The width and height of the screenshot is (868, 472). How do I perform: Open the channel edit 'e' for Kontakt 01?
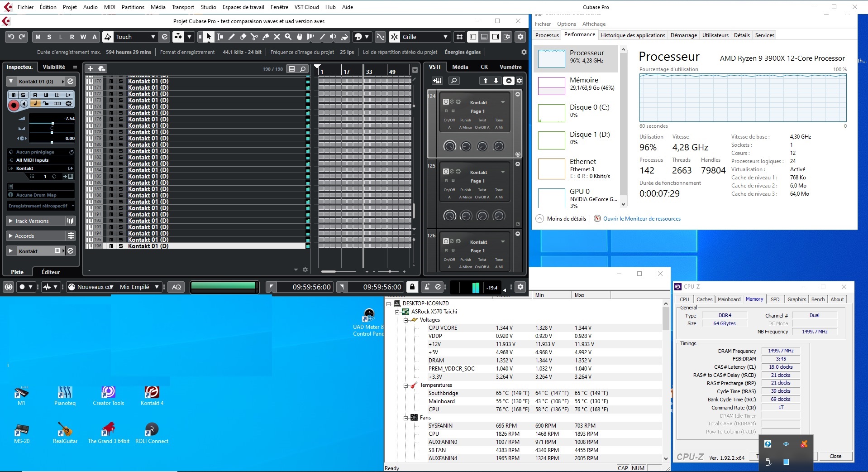coord(71,82)
